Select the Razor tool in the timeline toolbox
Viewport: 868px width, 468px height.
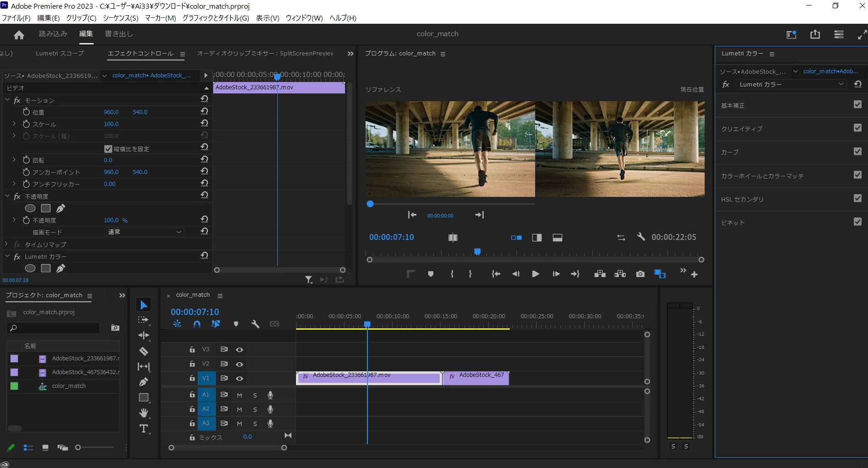(144, 351)
